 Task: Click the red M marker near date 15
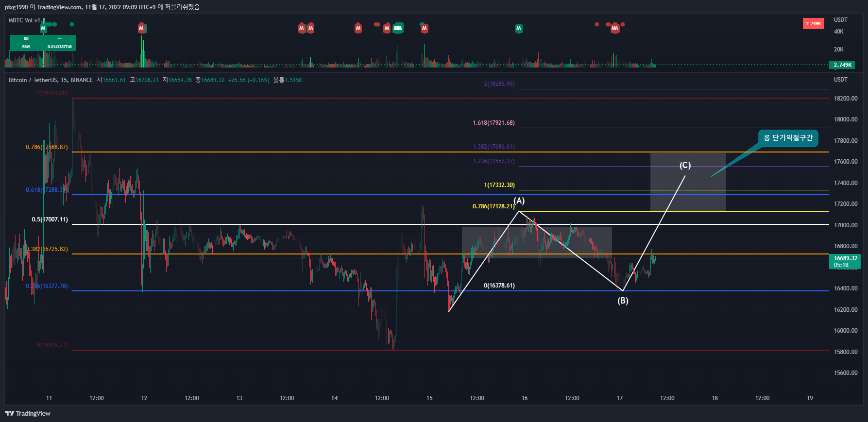(425, 28)
